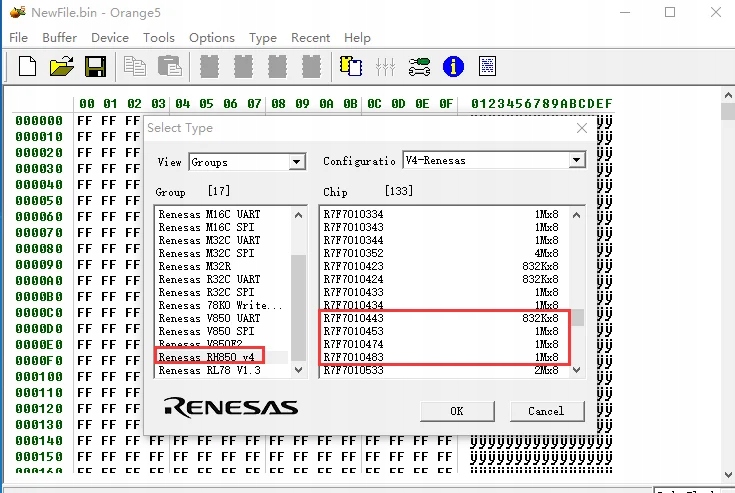Choose chip R7F7010483 from list

click(x=354, y=357)
